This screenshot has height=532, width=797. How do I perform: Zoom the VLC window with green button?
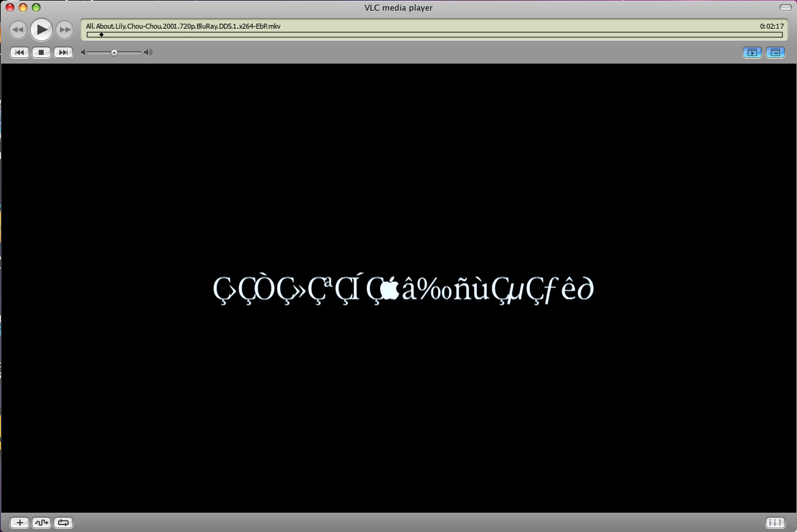(x=36, y=7)
